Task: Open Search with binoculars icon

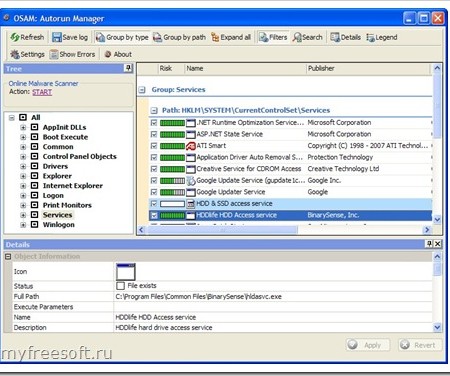Action: [x=297, y=37]
